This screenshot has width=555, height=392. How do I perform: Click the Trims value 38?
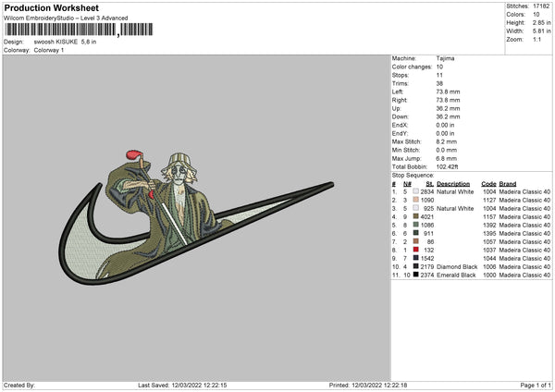pyautogui.click(x=439, y=83)
